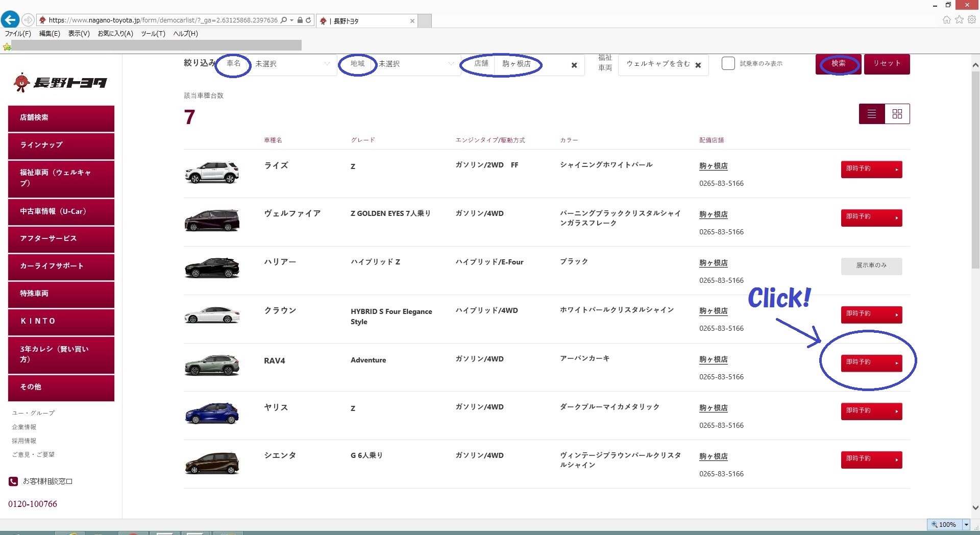Clear the 駒ヶ根店 store filter with X

pyautogui.click(x=574, y=65)
